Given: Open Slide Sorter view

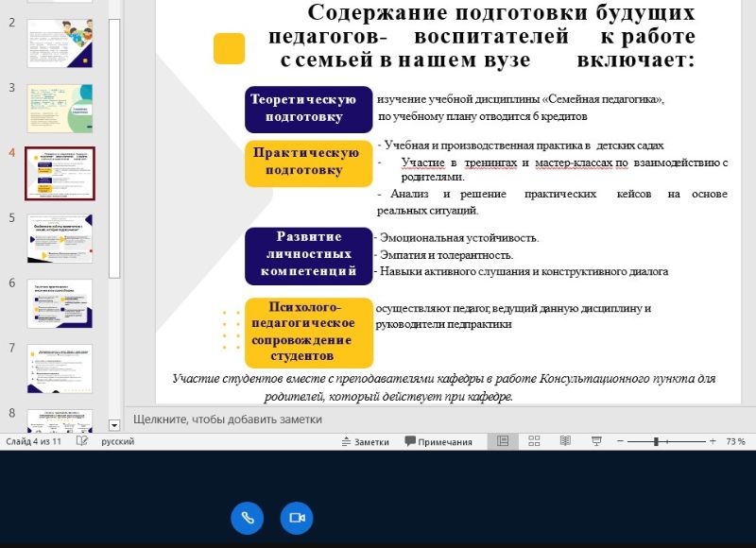Looking at the screenshot, I should (x=534, y=441).
